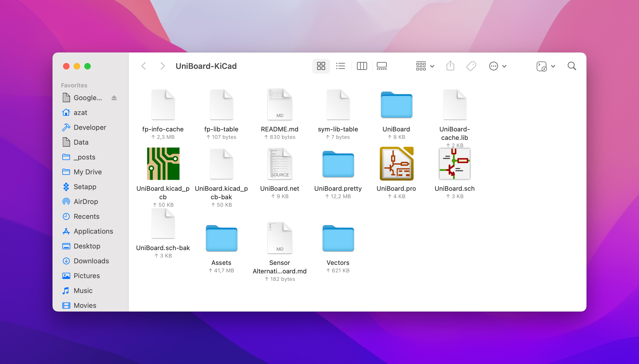
Task: Switch to column view
Action: click(362, 66)
